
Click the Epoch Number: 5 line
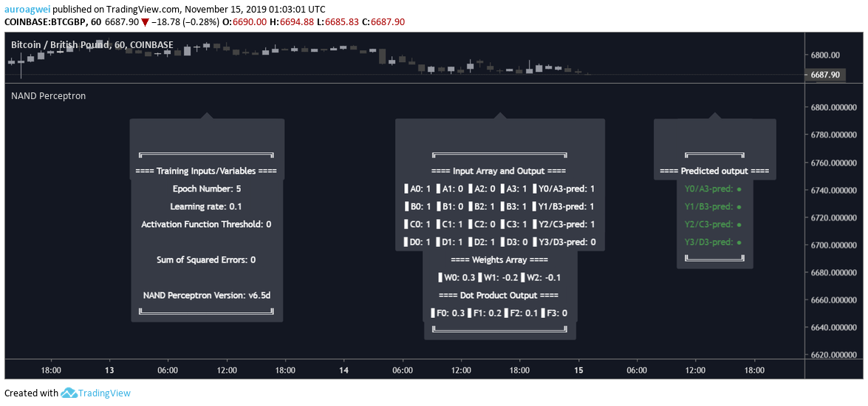click(207, 189)
